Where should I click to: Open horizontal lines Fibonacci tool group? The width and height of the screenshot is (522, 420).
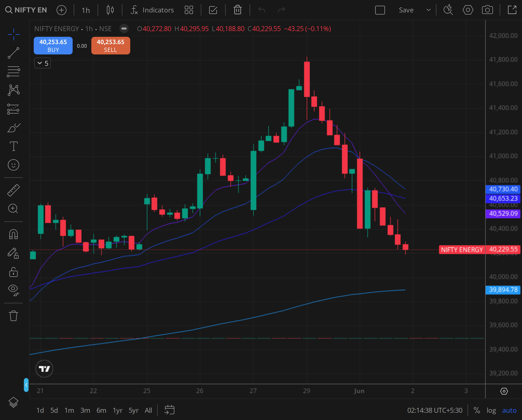13,72
